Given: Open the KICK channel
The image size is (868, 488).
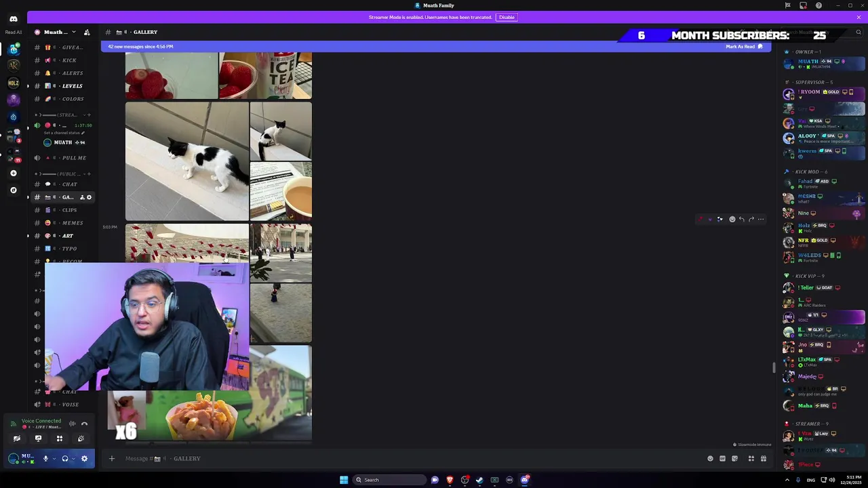Looking at the screenshot, I should click(x=62, y=60).
